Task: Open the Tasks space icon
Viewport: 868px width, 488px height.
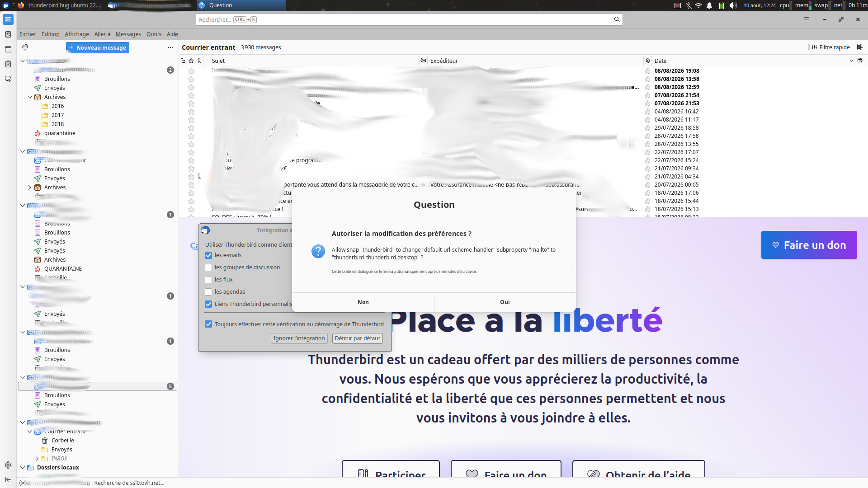Action: [8, 64]
